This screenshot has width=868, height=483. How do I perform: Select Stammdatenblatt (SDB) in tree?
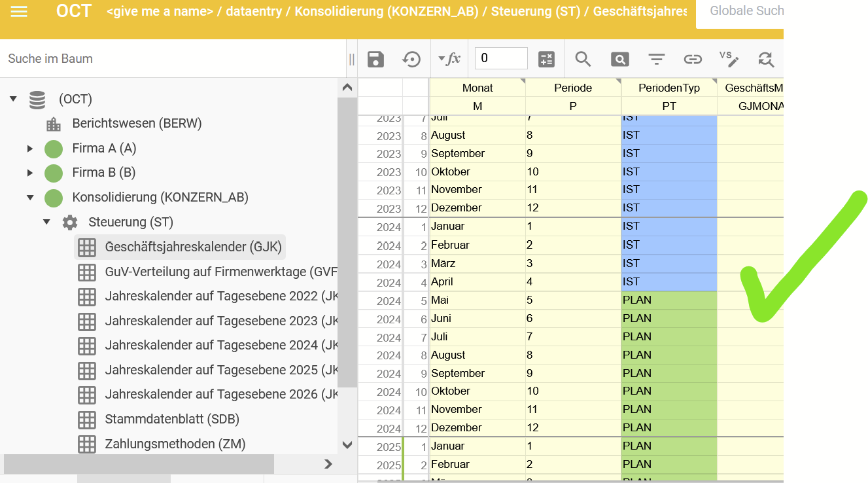171,419
